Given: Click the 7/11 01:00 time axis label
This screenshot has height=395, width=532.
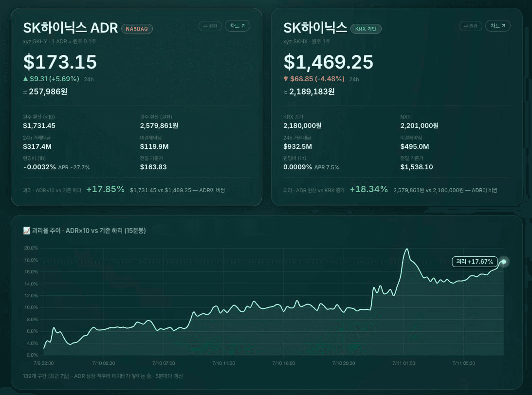Looking at the screenshot, I should (404, 363).
